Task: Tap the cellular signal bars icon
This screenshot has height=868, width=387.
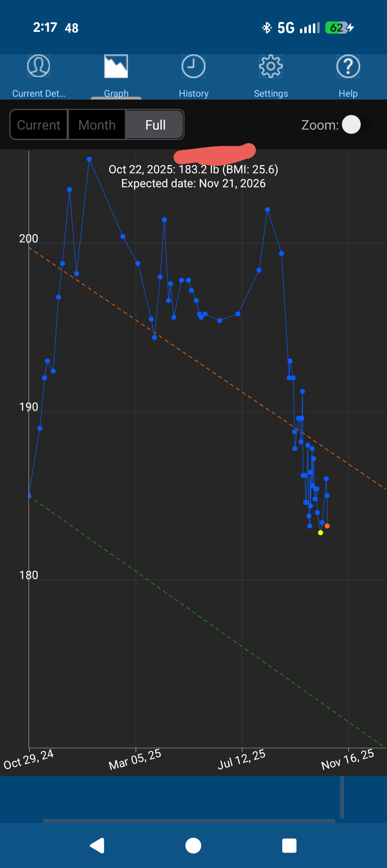Action: [x=310, y=28]
